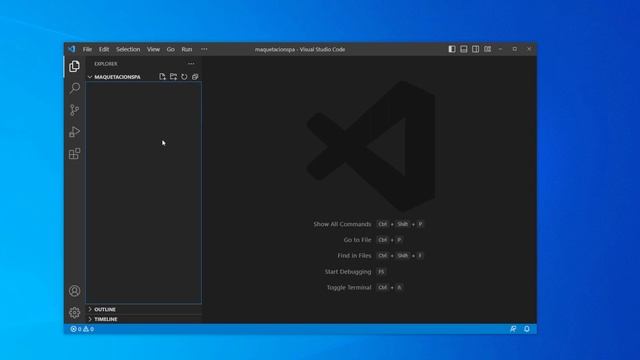Open the Run menu
The width and height of the screenshot is (640, 360).
pos(187,49)
